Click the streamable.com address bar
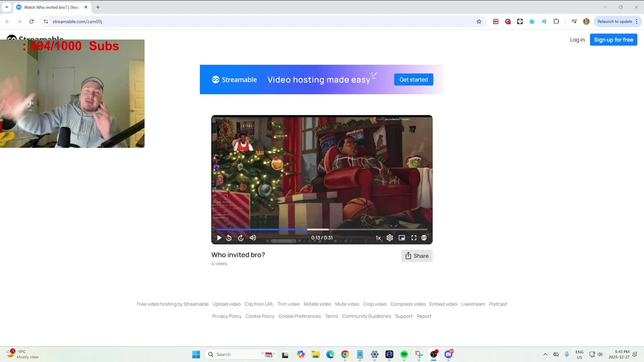 click(262, 22)
